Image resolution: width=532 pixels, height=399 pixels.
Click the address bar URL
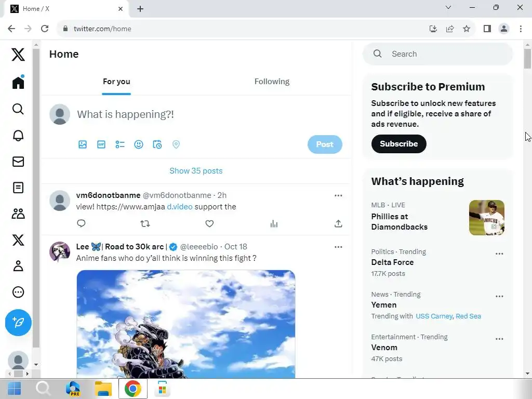coord(102,29)
